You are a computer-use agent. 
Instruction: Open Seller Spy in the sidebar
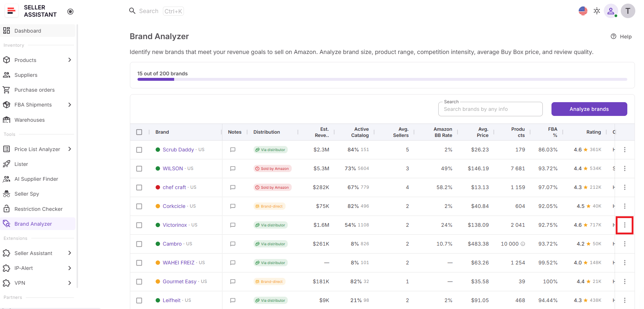coord(38,194)
